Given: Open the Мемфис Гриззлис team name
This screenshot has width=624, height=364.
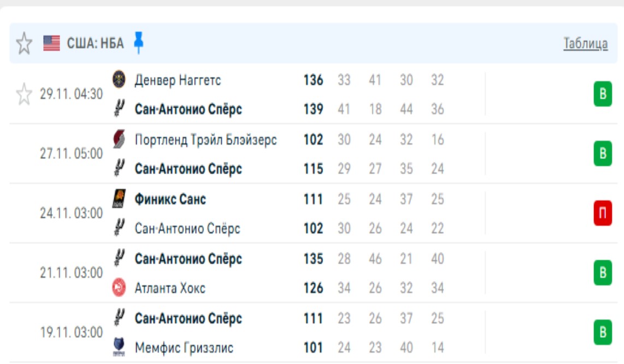Looking at the screenshot, I should [184, 348].
